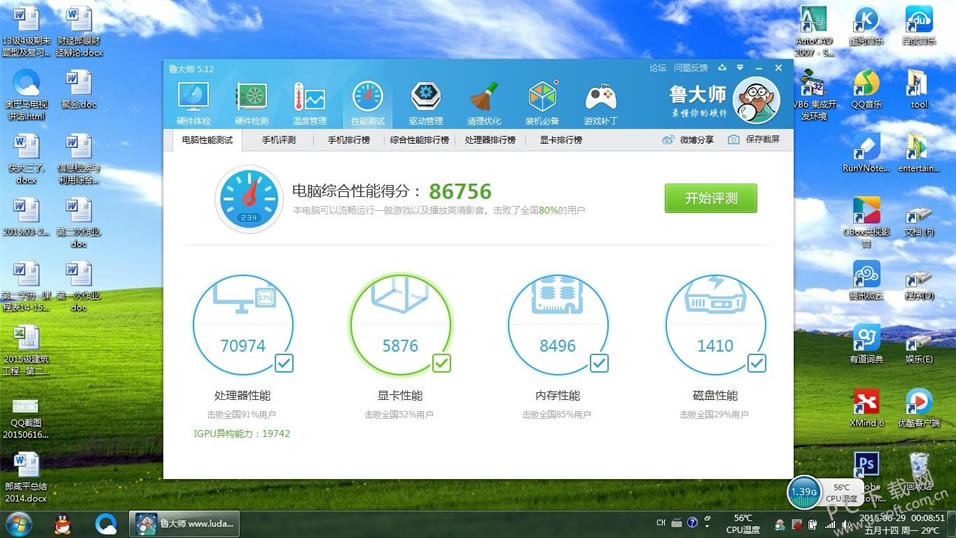Click the 内存性能 score circle 8496
Screen dimensions: 956x538
tap(557, 325)
